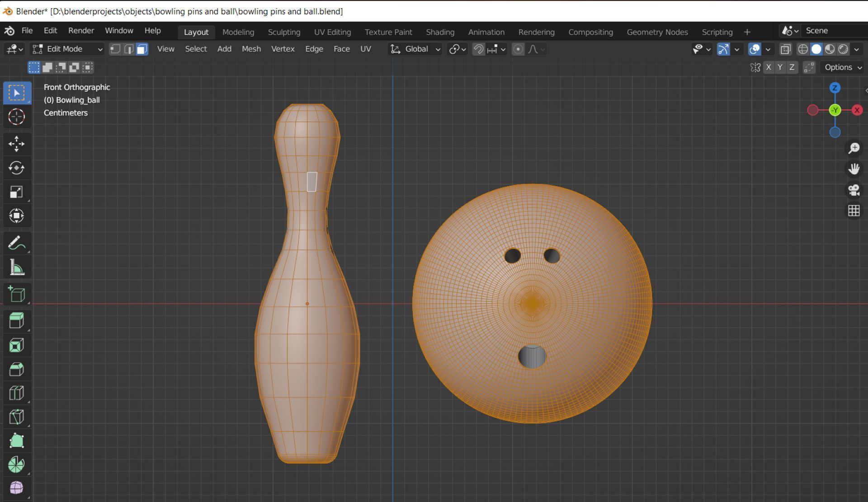This screenshot has width=868, height=502.
Task: Switch to material preview shading
Action: pos(830,49)
